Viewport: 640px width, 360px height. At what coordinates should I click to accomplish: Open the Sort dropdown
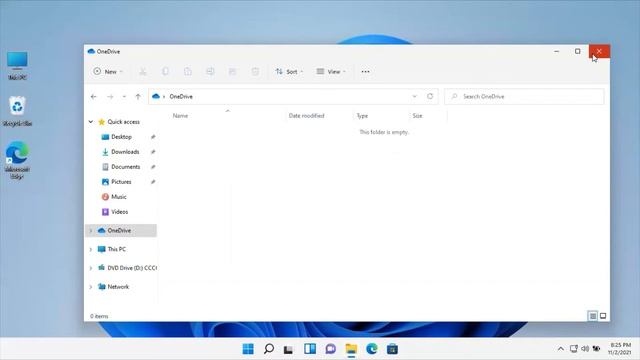click(x=289, y=71)
